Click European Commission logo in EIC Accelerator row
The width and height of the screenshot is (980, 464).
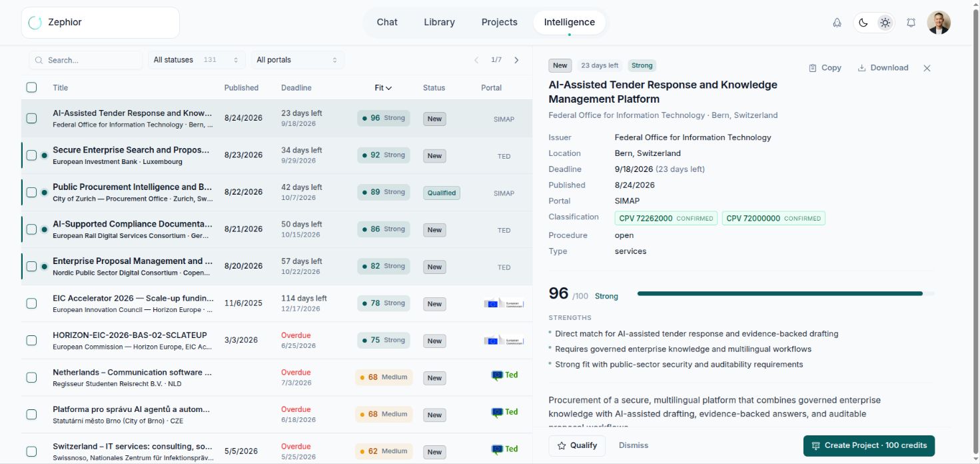(x=504, y=303)
